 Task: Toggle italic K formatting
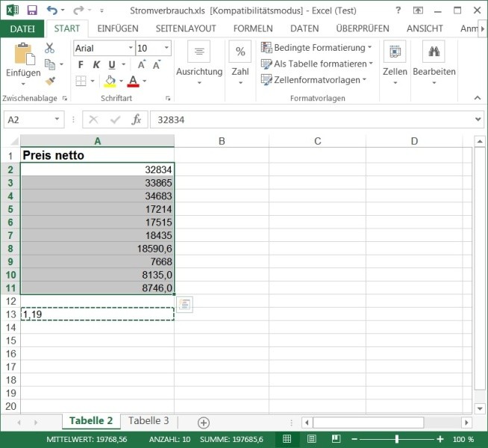coord(96,65)
